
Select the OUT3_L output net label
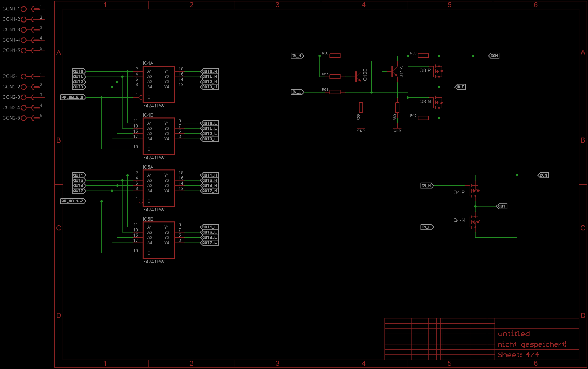(209, 139)
